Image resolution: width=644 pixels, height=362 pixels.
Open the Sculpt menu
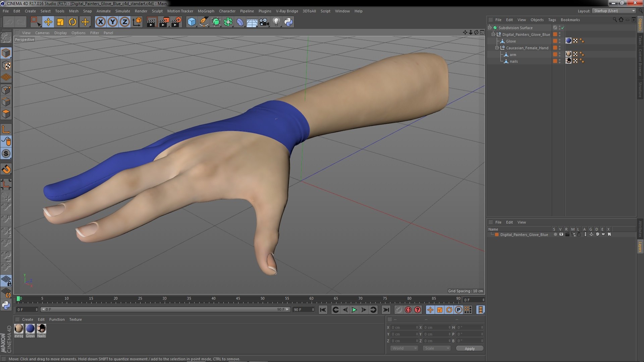click(x=157, y=11)
